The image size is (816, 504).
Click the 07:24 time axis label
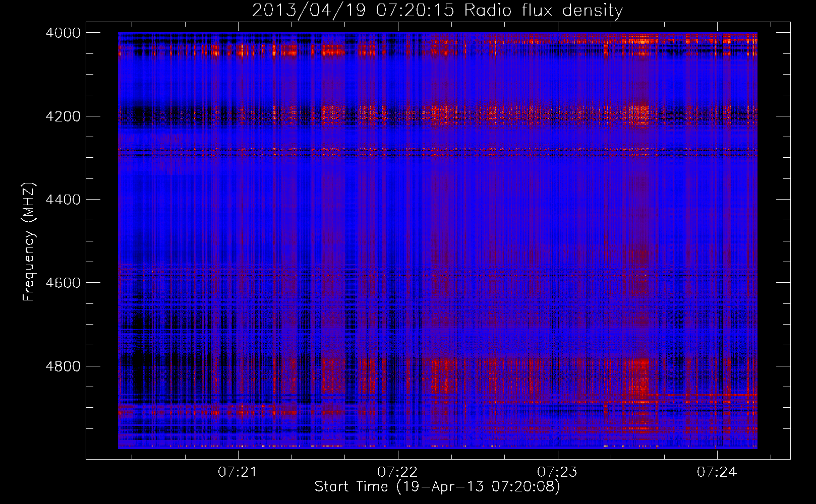coord(717,472)
